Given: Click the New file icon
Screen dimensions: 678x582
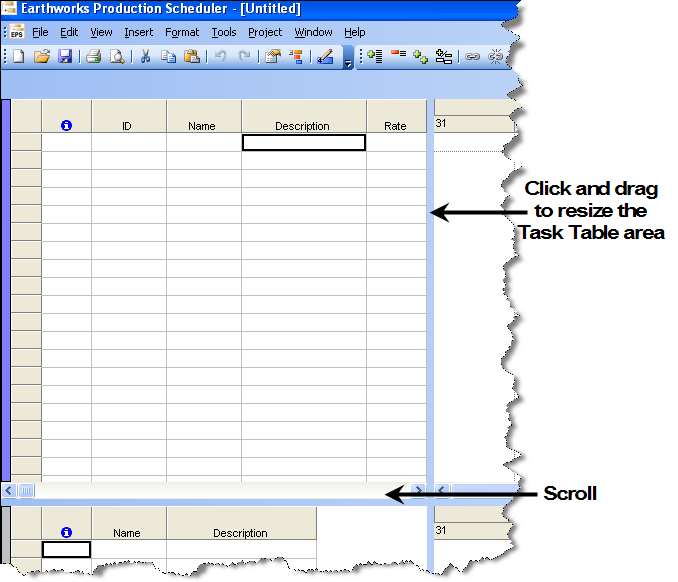Looking at the screenshot, I should pyautogui.click(x=19, y=57).
